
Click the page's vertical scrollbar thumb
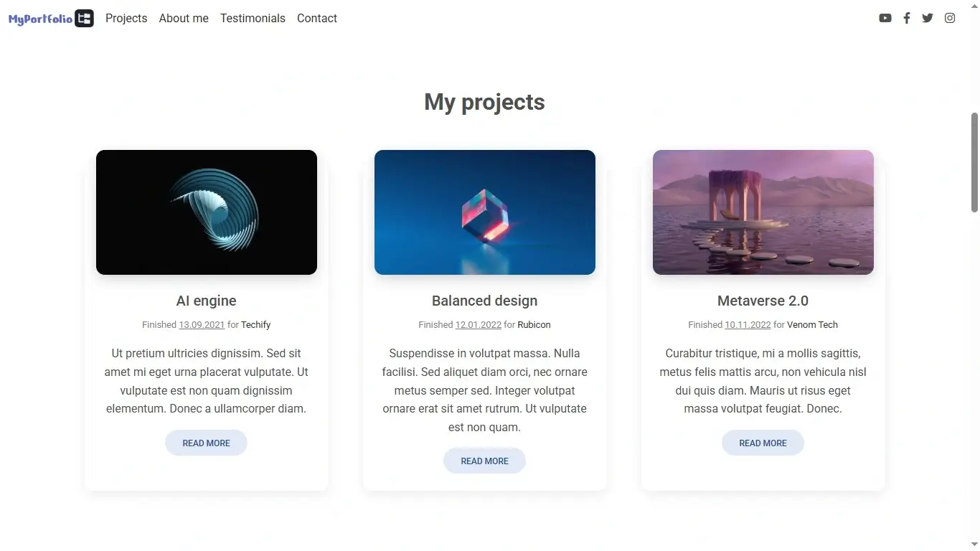tap(974, 162)
